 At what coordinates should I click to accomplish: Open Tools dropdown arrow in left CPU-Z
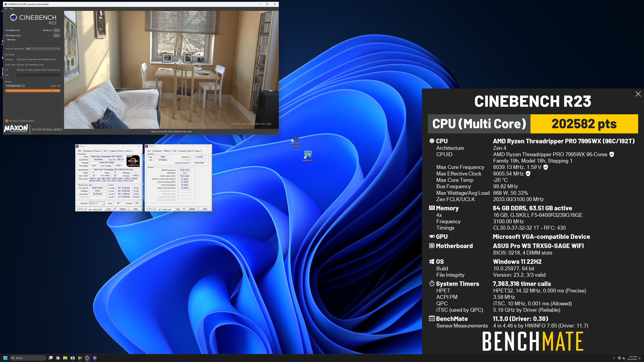point(115,209)
